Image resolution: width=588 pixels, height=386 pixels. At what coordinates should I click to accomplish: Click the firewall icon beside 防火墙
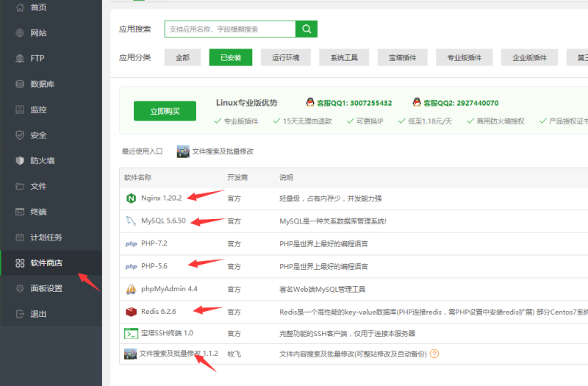coord(20,160)
